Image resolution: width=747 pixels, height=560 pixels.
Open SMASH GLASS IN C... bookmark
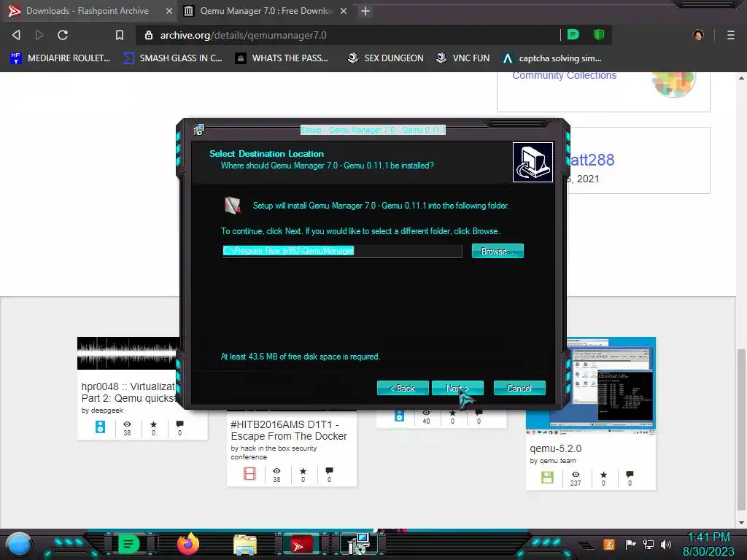(172, 58)
